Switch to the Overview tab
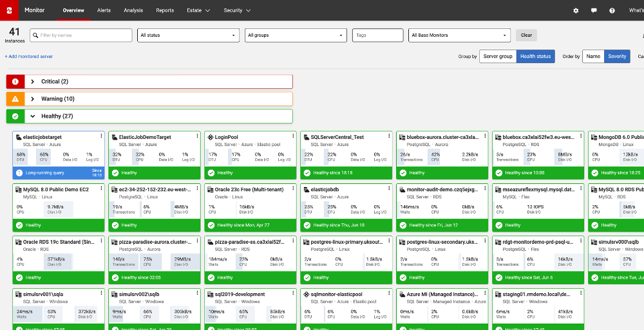 (73, 10)
